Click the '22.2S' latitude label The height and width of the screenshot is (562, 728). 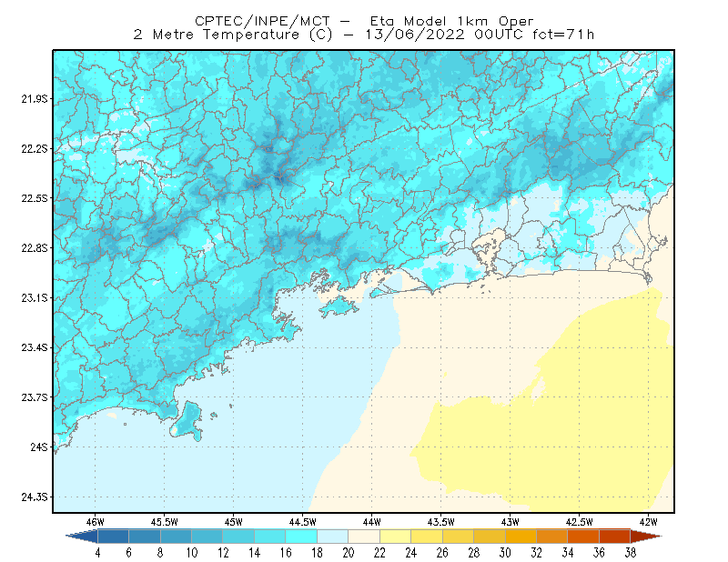[x=34, y=148]
